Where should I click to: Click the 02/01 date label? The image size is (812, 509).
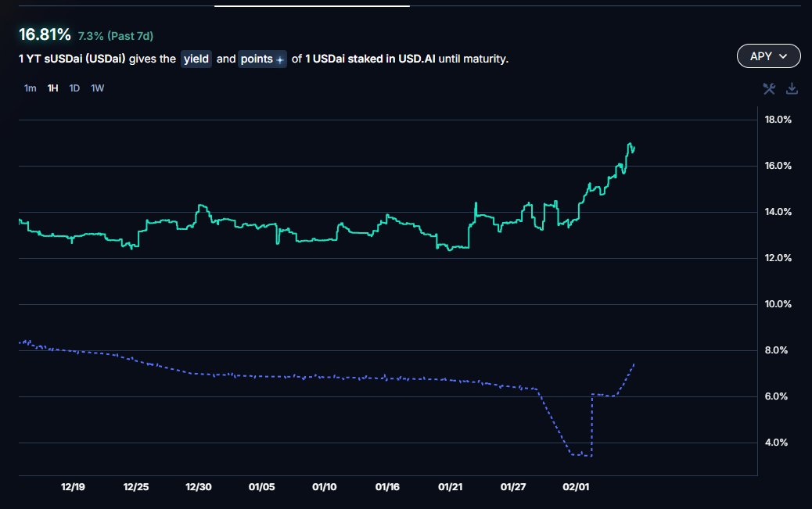click(x=576, y=487)
